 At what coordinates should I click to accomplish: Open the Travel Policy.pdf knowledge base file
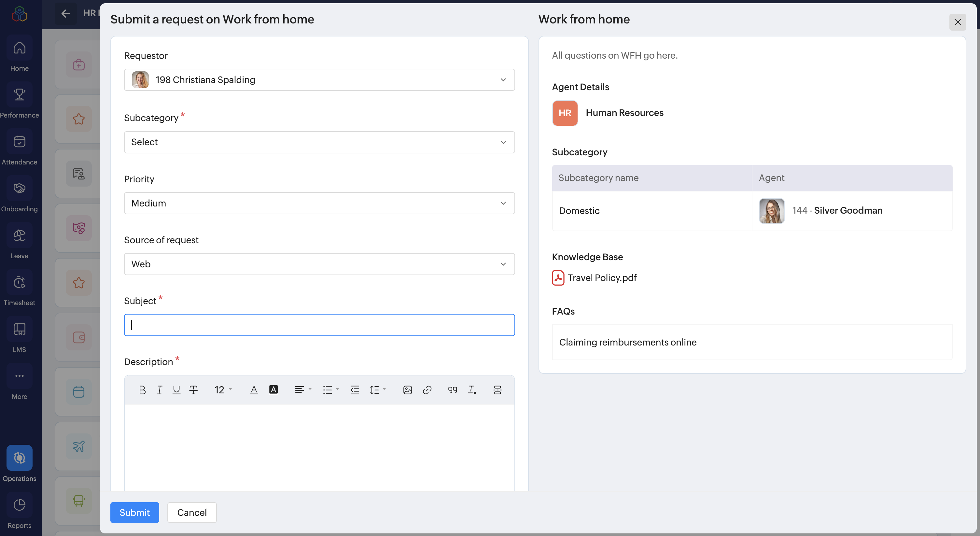601,278
